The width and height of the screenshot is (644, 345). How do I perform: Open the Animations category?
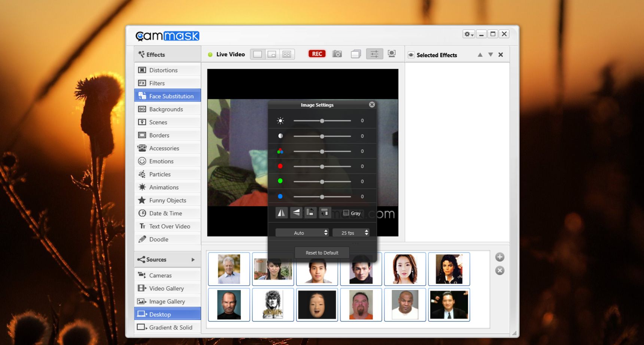[167, 187]
